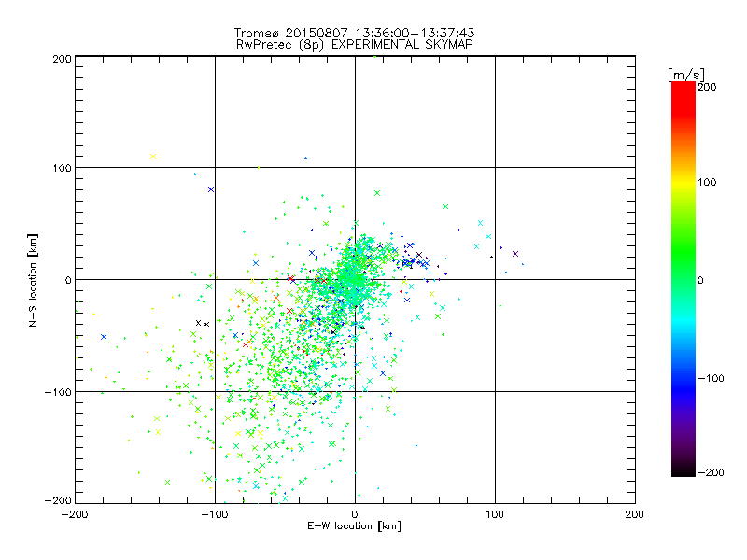The width and height of the screenshot is (747, 560).
Task: Click the 'E-W location [km]' axis label
Action: [354, 526]
